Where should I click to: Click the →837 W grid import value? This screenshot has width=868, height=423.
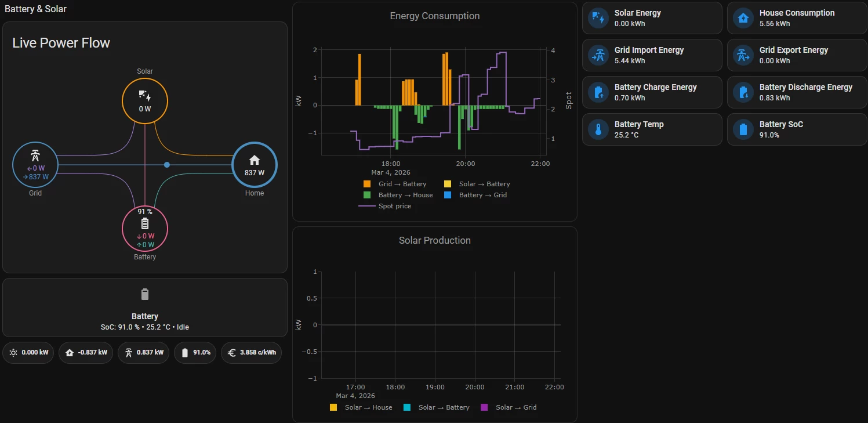pyautogui.click(x=35, y=177)
